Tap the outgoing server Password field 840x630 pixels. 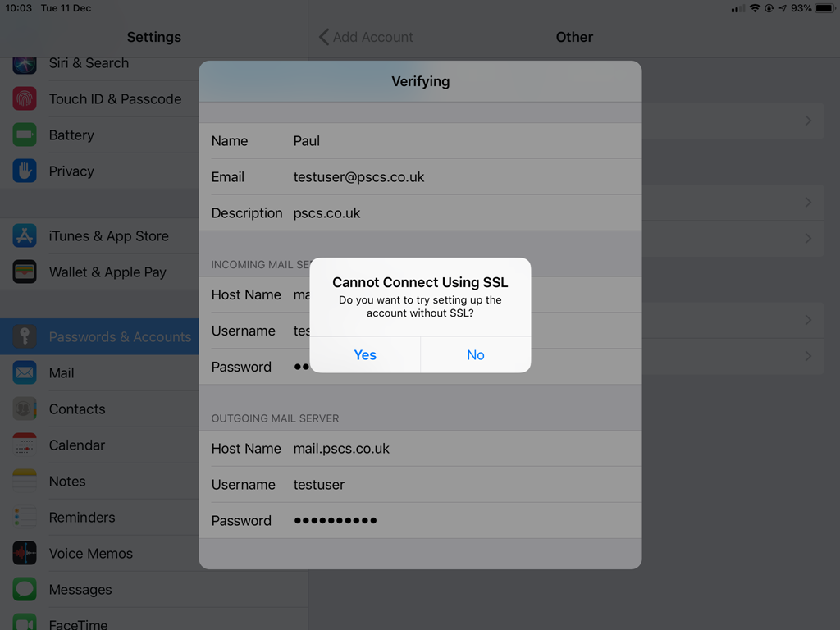(x=336, y=521)
